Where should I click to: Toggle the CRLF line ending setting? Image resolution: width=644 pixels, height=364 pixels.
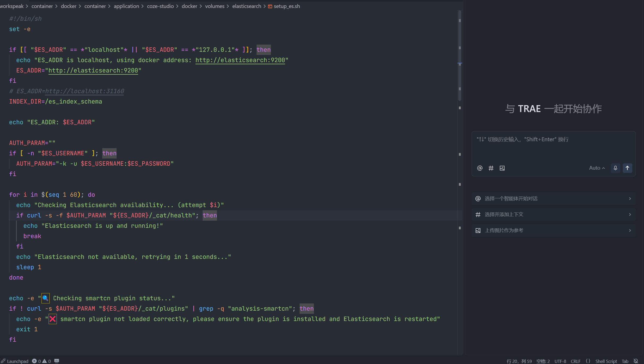click(575, 361)
